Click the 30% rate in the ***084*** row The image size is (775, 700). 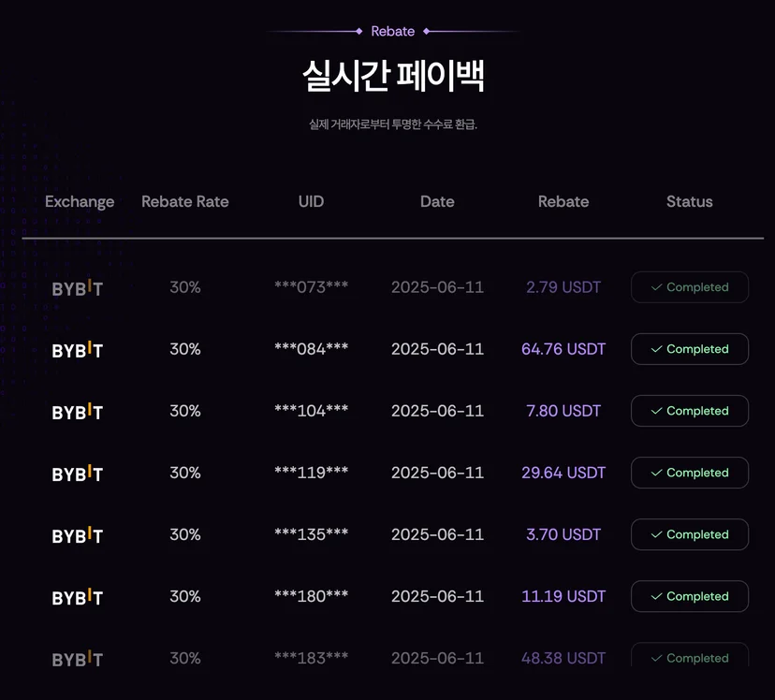pos(185,349)
